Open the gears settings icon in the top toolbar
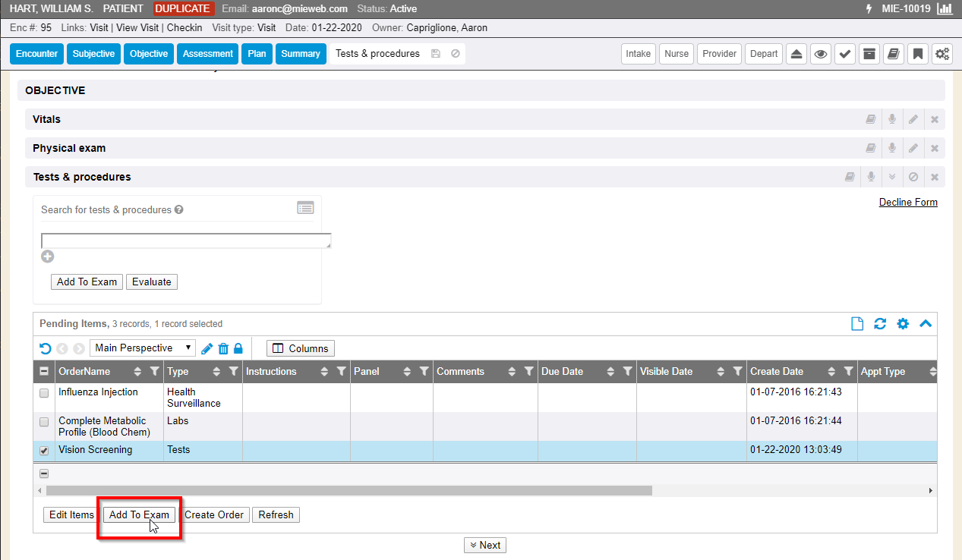Image resolution: width=962 pixels, height=560 pixels. 941,54
